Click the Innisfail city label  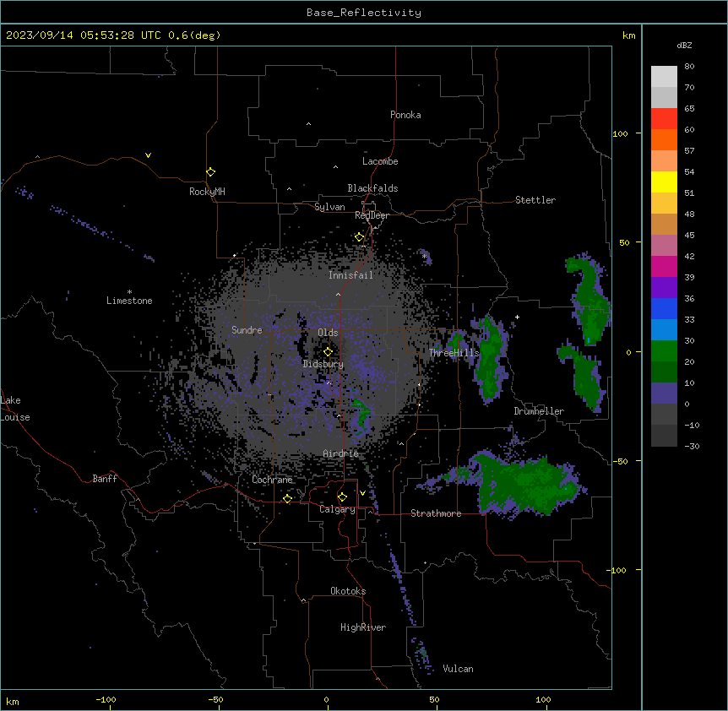click(350, 275)
